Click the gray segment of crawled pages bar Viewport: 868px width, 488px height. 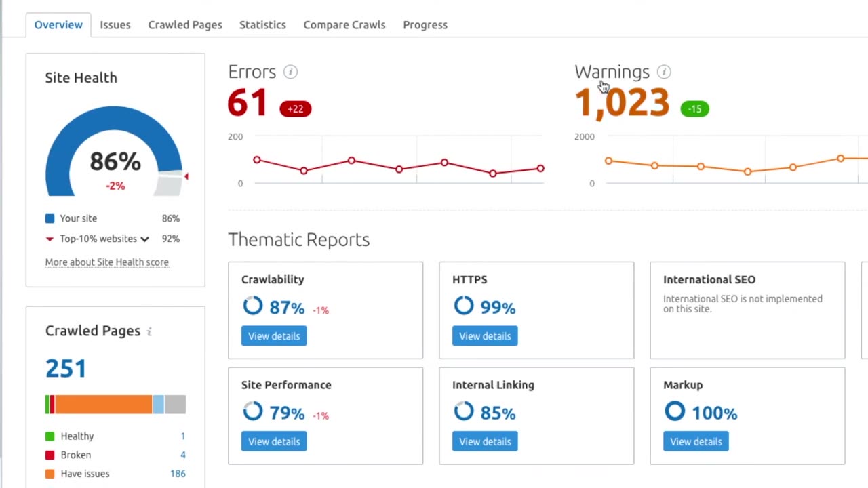tap(175, 405)
